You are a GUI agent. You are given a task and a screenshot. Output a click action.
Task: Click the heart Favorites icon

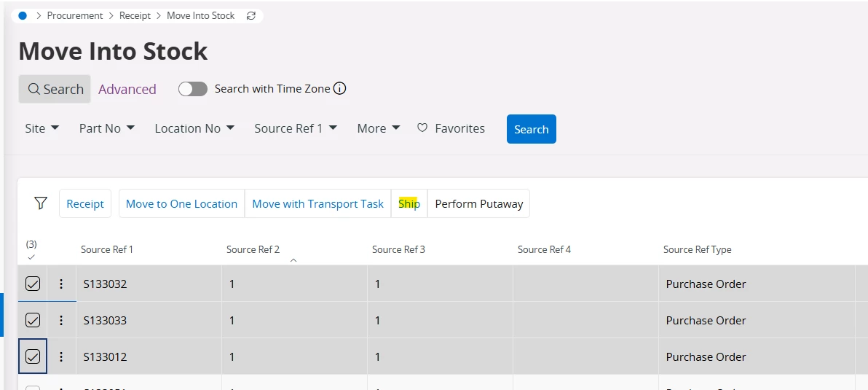(422, 128)
